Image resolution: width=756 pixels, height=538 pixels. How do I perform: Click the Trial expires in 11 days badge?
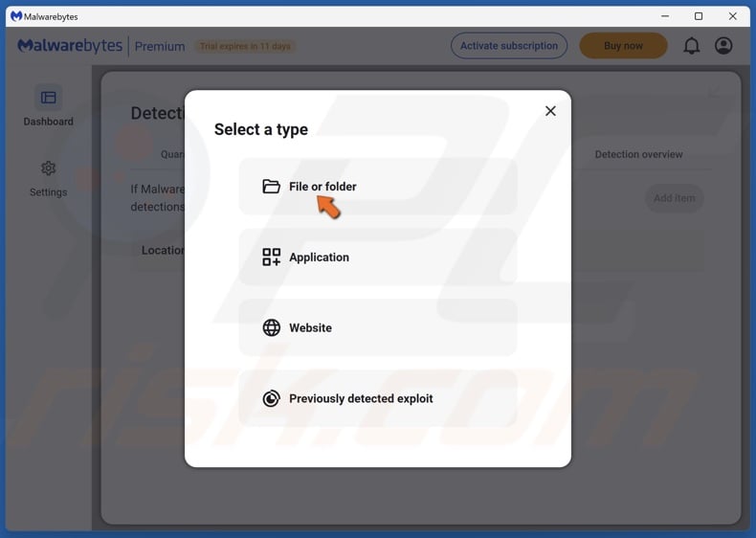[x=245, y=46]
